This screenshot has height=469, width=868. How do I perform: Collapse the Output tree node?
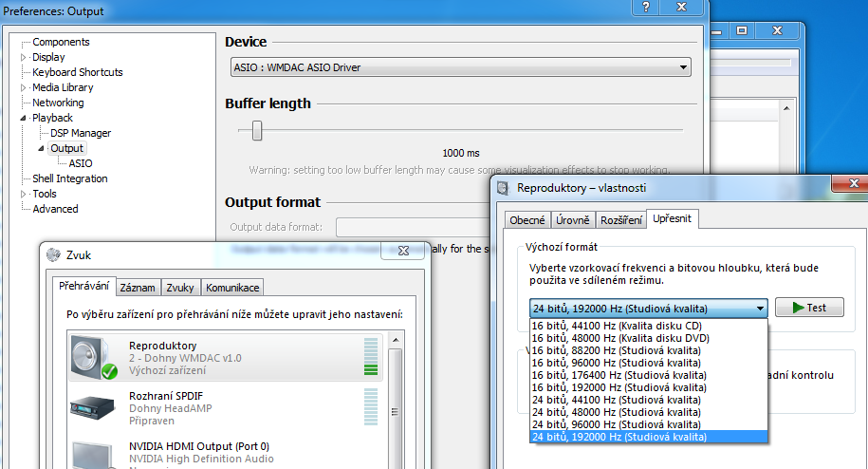point(41,148)
